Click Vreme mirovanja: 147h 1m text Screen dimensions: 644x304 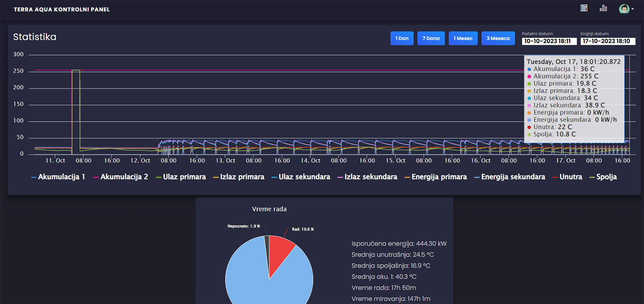(x=391, y=299)
